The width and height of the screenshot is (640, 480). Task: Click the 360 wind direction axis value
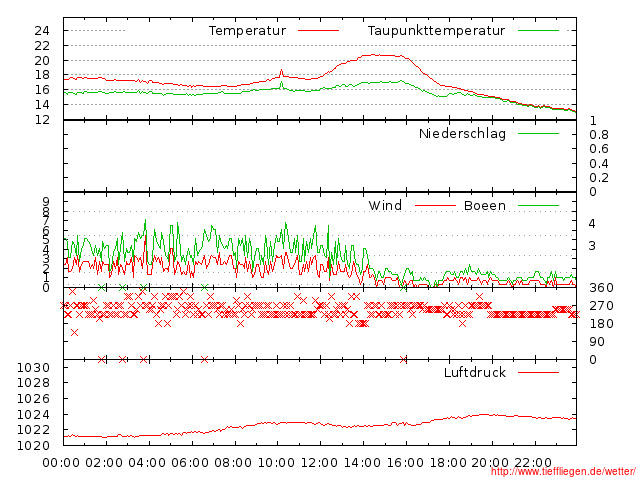point(601,288)
